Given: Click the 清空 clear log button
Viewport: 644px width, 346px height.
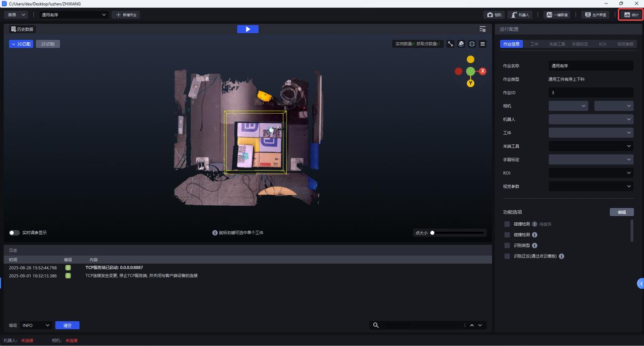Looking at the screenshot, I should [x=67, y=325].
